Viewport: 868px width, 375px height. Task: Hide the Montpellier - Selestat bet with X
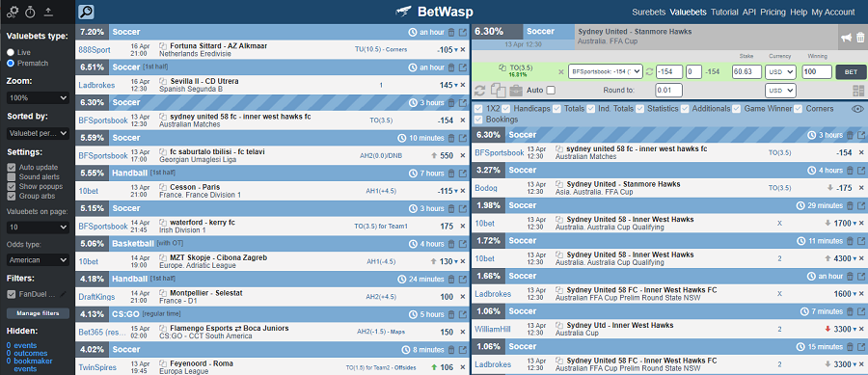coord(463,297)
